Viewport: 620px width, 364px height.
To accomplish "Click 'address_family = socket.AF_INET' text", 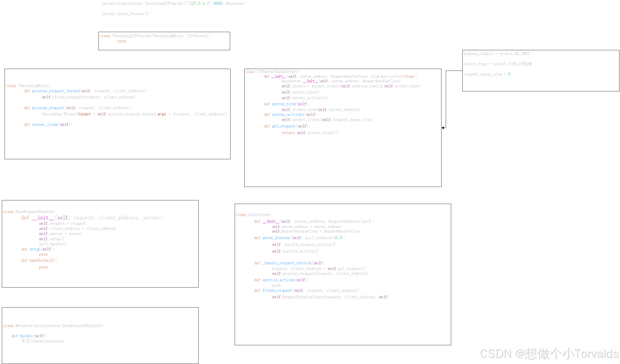I will pos(496,54).
